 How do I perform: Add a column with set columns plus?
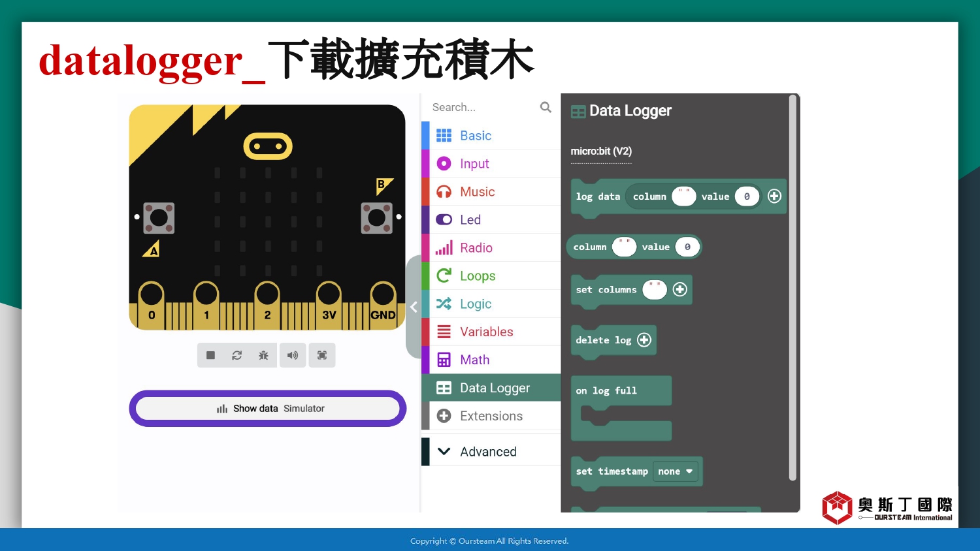tap(680, 289)
